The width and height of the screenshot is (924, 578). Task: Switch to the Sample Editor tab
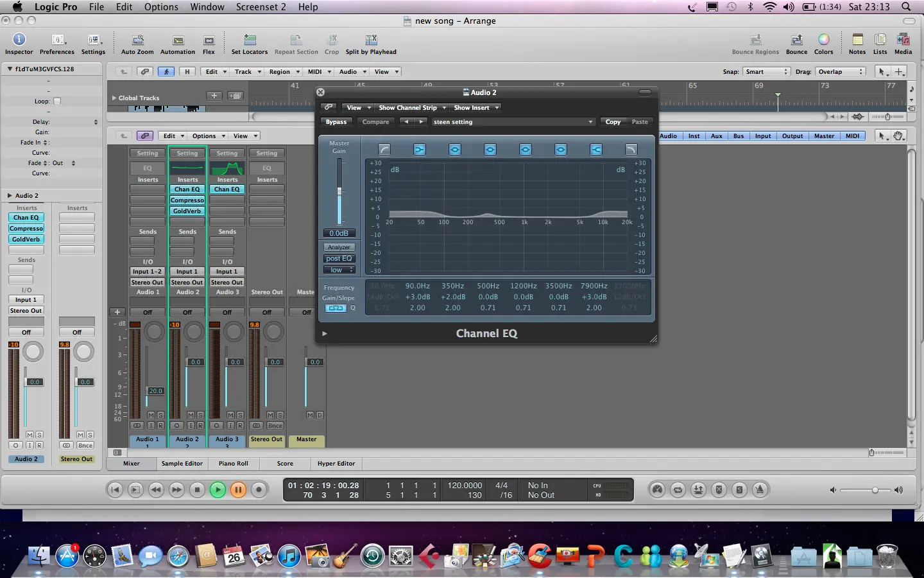[x=182, y=464]
